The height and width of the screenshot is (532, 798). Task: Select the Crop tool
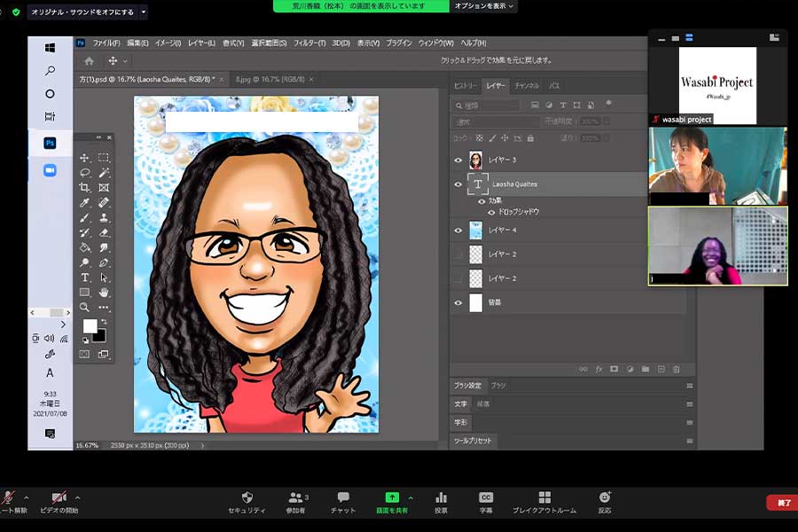[84, 188]
